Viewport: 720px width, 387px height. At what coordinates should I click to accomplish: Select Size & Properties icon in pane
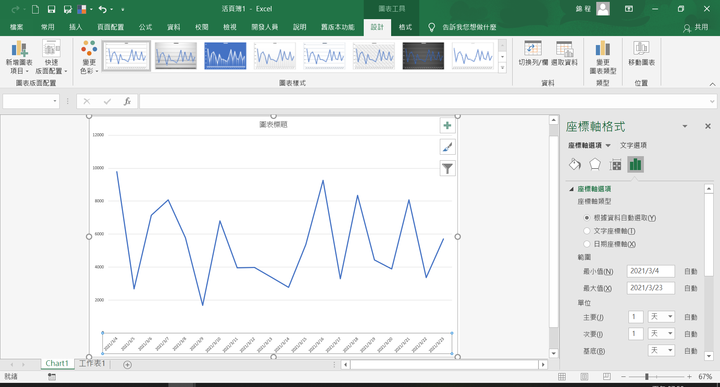pyautogui.click(x=615, y=164)
